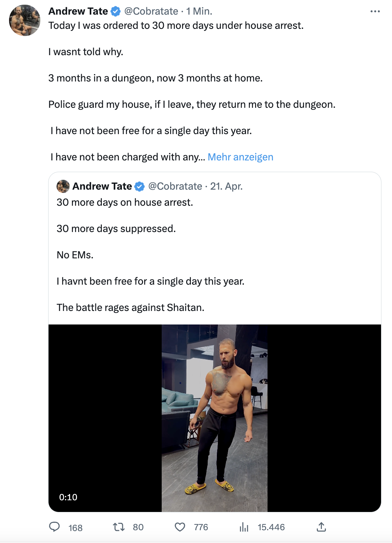The width and height of the screenshot is (392, 543).
Task: Click Andrew Tate name in the quoted tweet
Action: 102,186
